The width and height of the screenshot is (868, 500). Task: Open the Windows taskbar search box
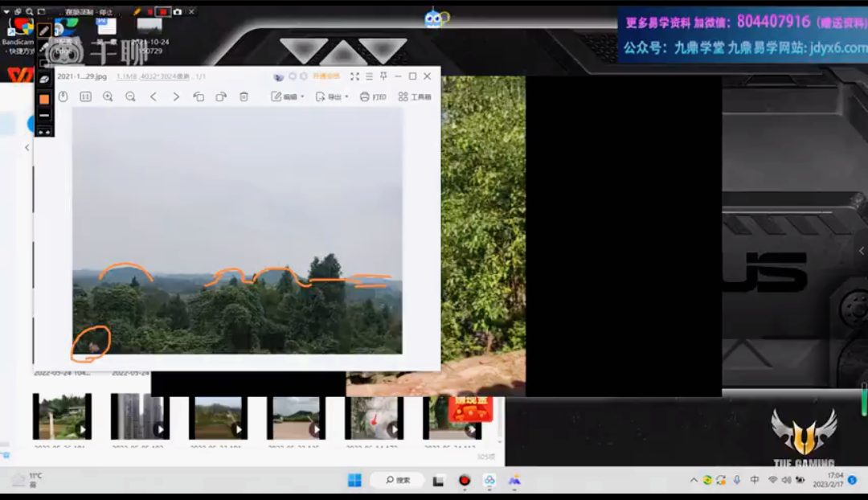point(397,480)
